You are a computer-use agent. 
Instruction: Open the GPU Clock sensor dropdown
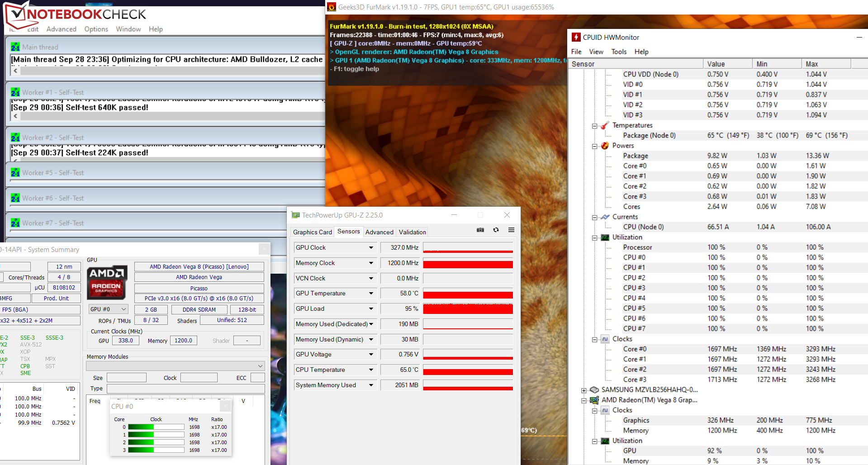pos(371,248)
